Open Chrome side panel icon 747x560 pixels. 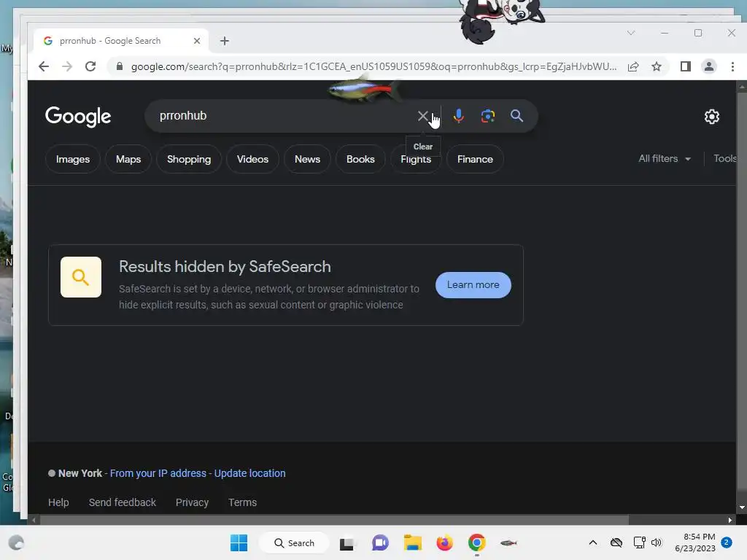coord(686,66)
